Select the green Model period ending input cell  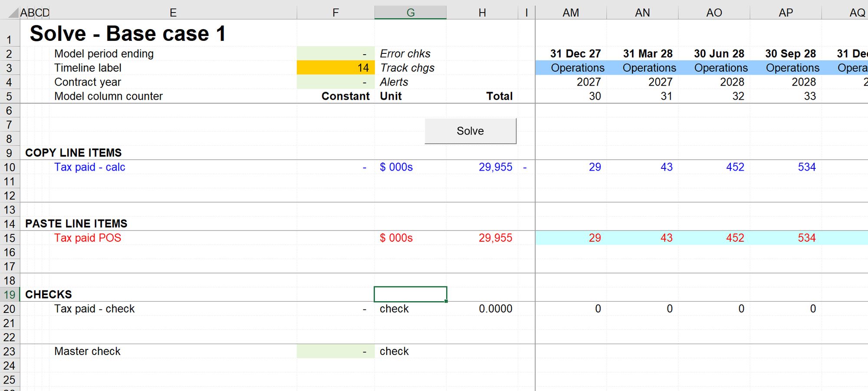point(334,53)
